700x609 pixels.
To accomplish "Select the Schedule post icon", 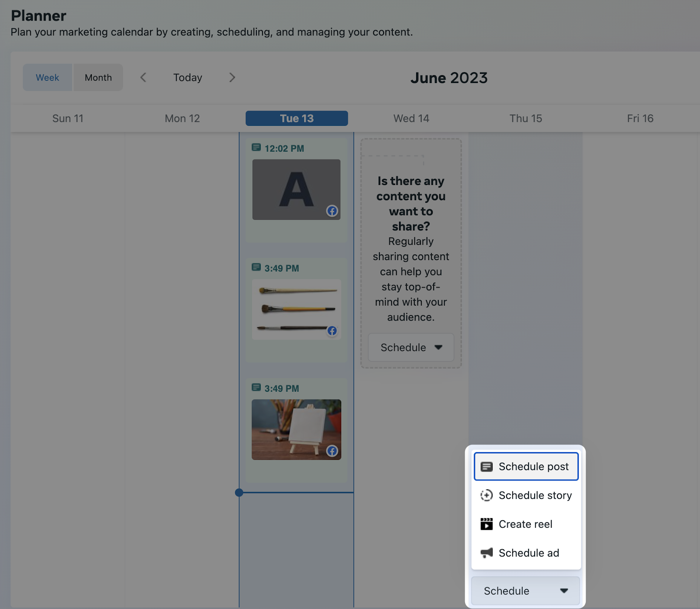I will (x=486, y=466).
